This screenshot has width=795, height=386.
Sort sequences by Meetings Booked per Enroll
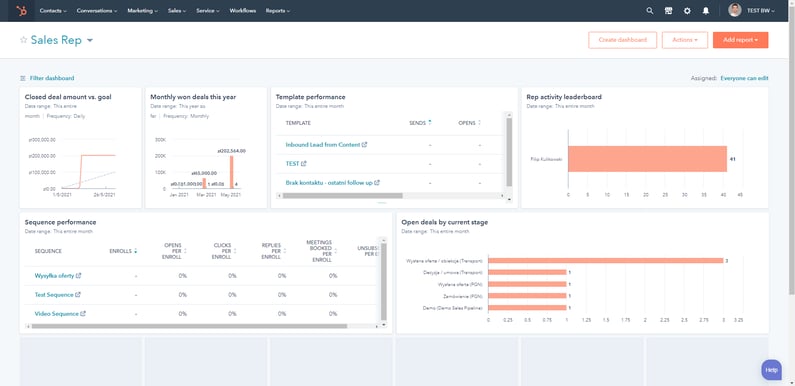coord(335,251)
